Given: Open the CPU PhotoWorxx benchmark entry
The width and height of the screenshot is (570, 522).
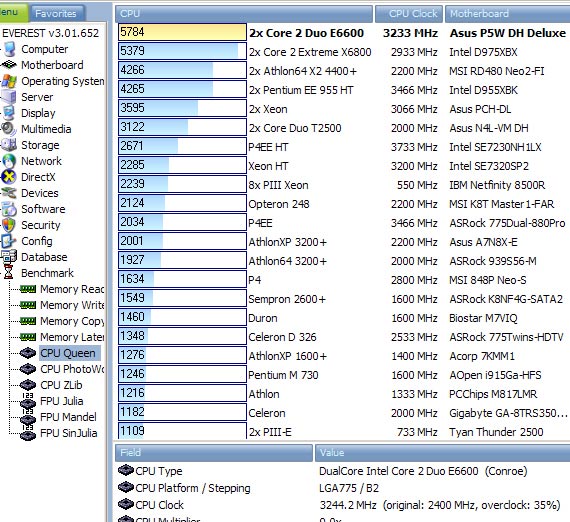Looking at the screenshot, I should 72,369.
